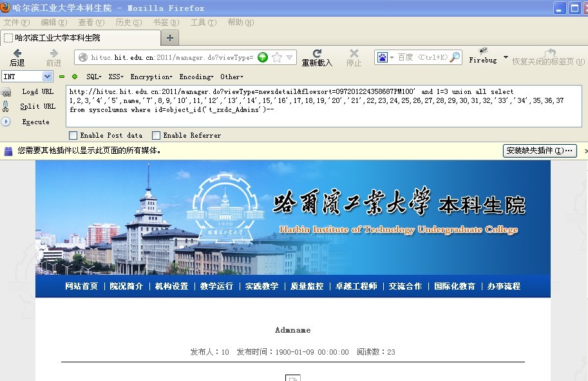Screen dimensions: 588x381
Task: Expand the XSS dropdown menu
Action: [x=116, y=77]
